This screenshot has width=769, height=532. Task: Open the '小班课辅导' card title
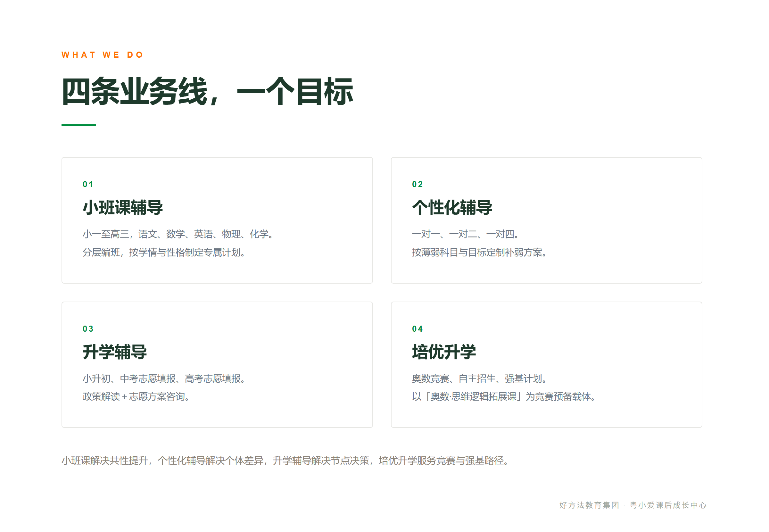(123, 207)
